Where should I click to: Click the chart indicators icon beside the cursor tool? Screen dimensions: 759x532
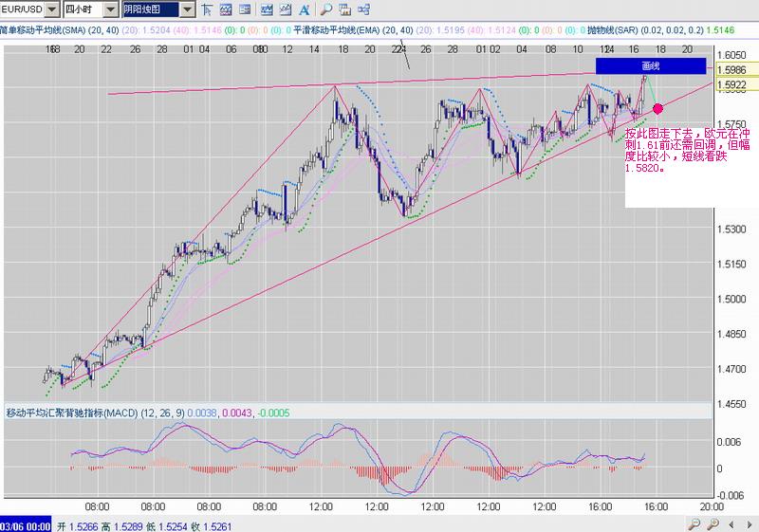click(226, 9)
